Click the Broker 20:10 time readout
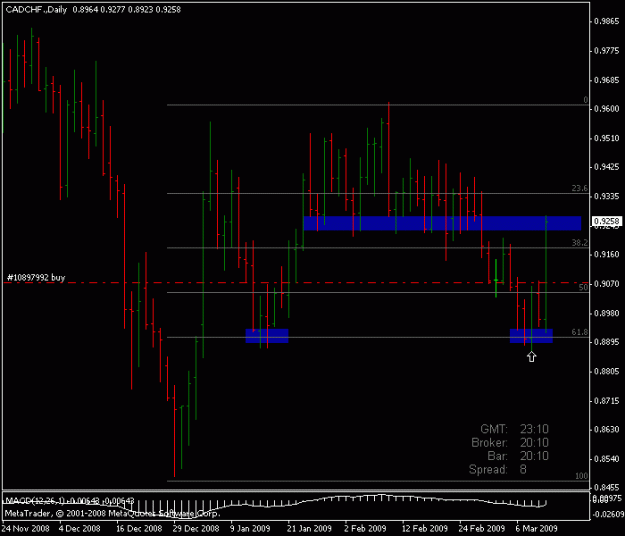The height and width of the screenshot is (536, 625). (x=510, y=443)
